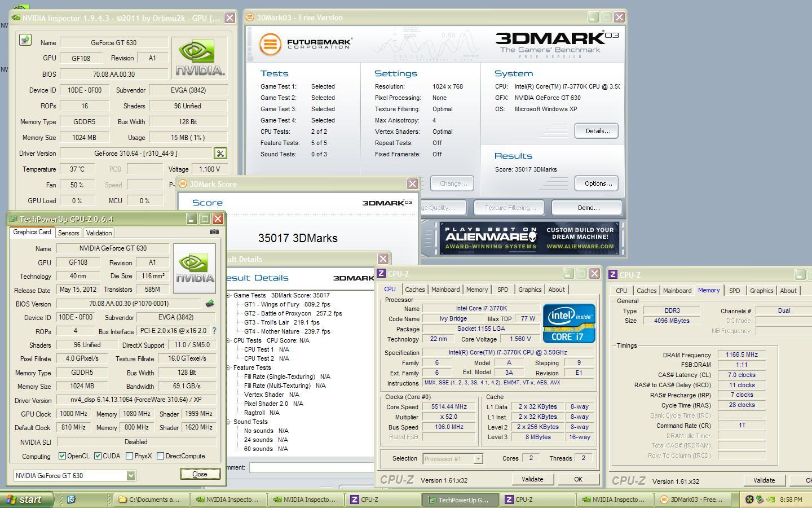Open the Mainboard tab in front CPU-Z window

[x=445, y=290]
